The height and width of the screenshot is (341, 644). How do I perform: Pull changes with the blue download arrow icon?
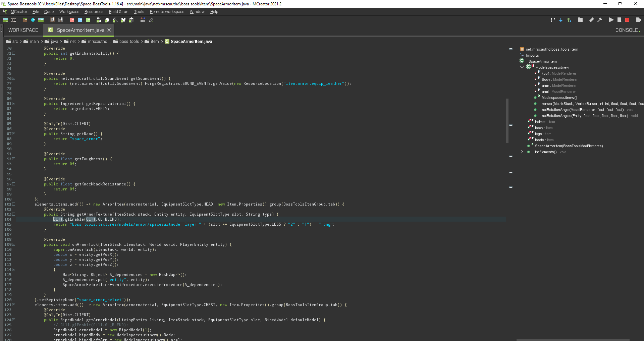(x=561, y=20)
